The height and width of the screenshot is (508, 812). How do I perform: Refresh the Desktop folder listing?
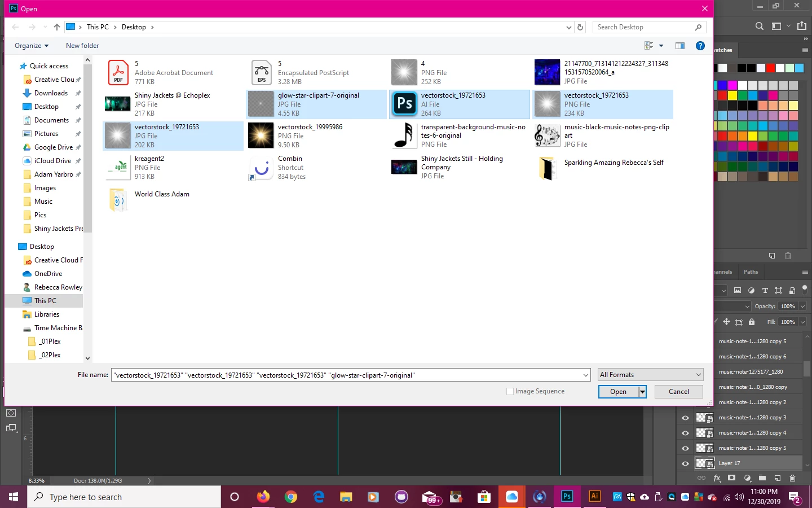580,27
